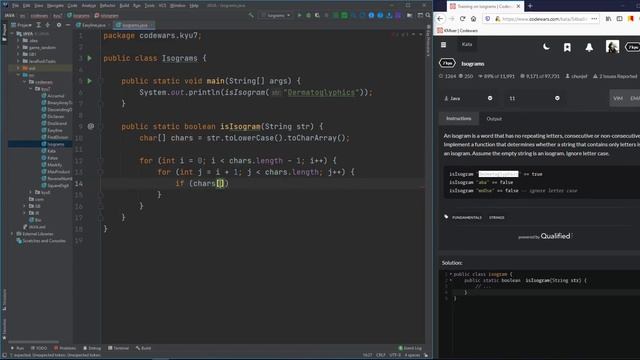
Task: Open Event Log in IntelliJ status bar
Action: (410, 348)
